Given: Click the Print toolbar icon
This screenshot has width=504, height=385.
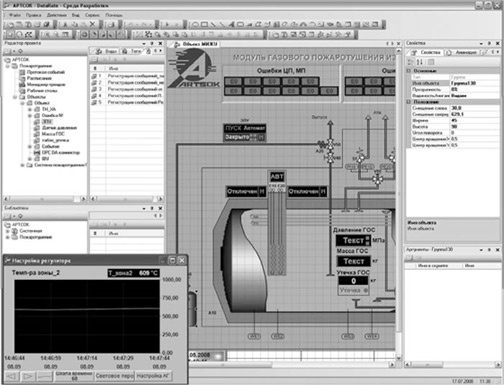Looking at the screenshot, I should point(111,24).
